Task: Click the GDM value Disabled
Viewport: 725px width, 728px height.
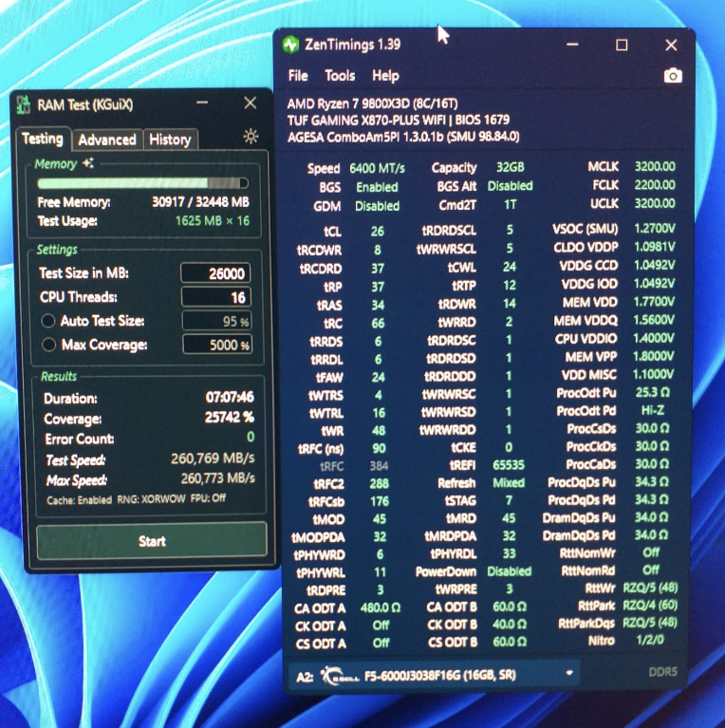Action: [377, 206]
